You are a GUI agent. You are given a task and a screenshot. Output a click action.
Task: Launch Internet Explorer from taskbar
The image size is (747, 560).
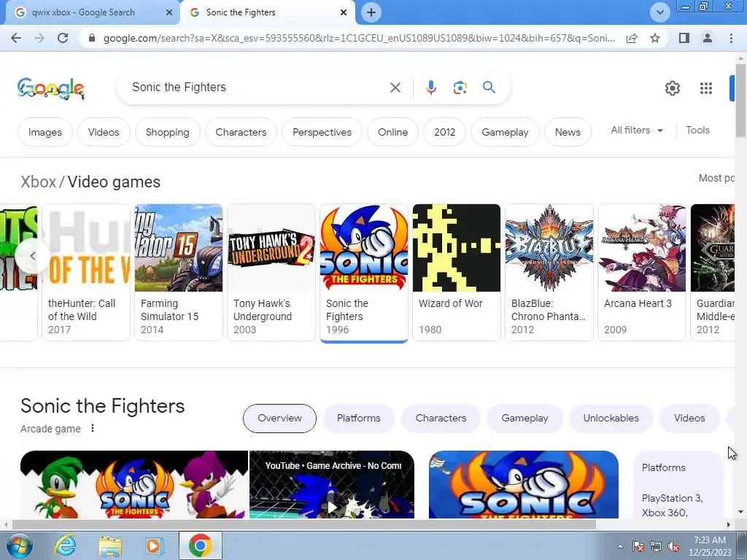click(x=64, y=545)
